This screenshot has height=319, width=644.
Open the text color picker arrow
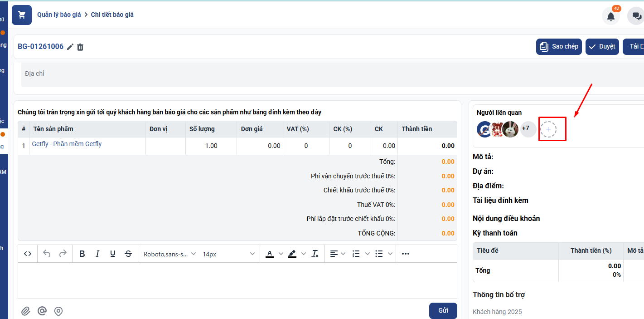coord(281,254)
